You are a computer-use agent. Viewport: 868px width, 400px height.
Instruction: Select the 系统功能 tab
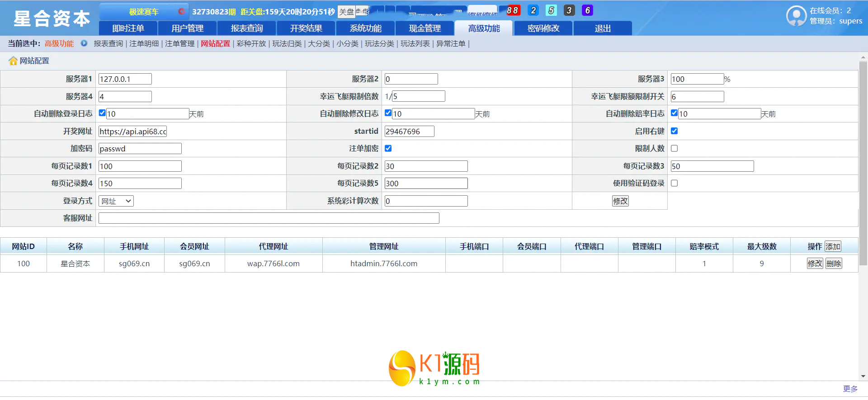tap(365, 28)
